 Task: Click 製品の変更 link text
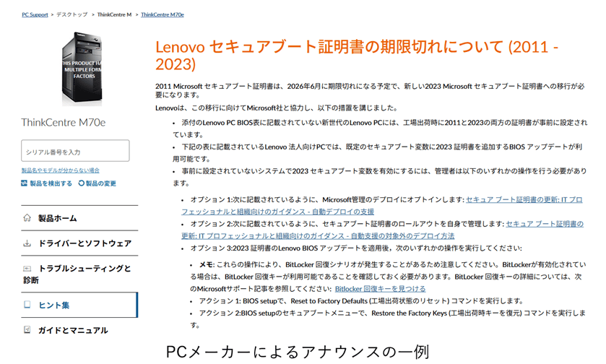click(101, 183)
